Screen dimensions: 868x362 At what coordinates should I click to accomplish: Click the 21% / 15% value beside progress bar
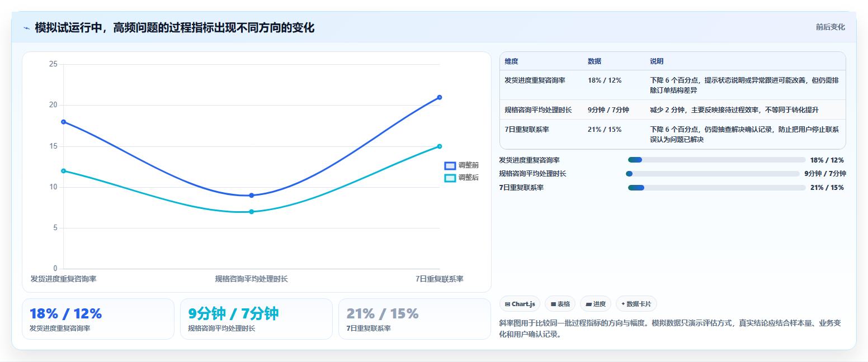pyautogui.click(x=827, y=188)
